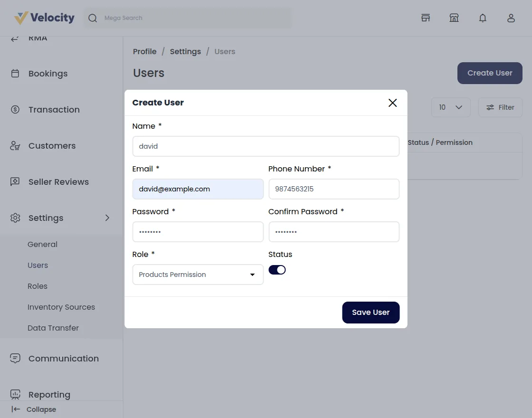Open notifications via the bell icon

[x=483, y=18]
